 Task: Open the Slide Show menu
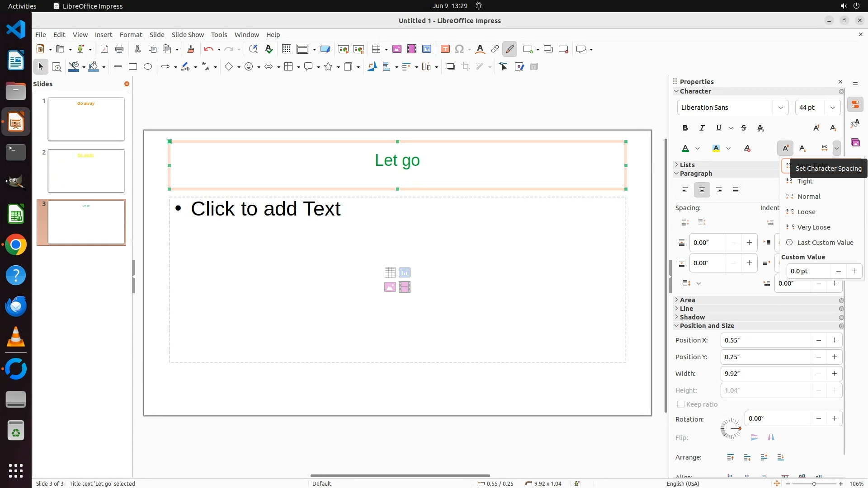click(188, 35)
